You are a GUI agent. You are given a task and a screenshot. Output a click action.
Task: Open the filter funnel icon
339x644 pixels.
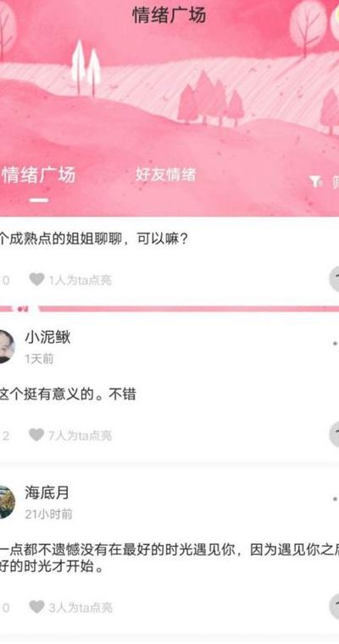pyautogui.click(x=315, y=181)
